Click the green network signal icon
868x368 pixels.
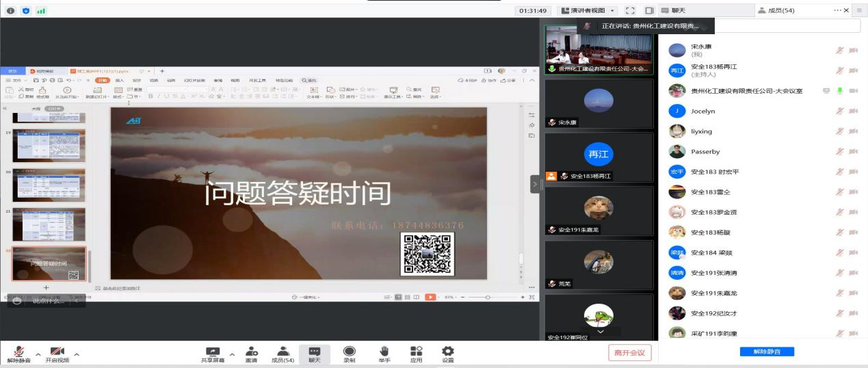point(40,11)
